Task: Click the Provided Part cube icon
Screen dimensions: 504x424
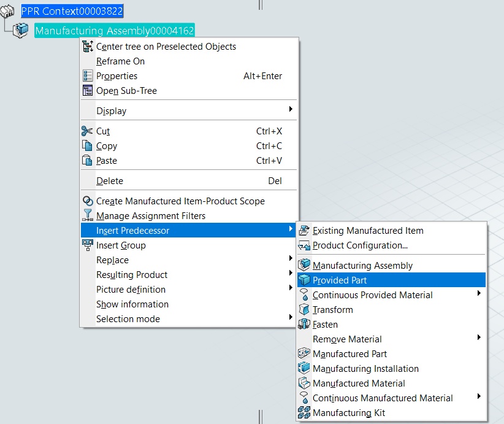Action: (x=304, y=280)
